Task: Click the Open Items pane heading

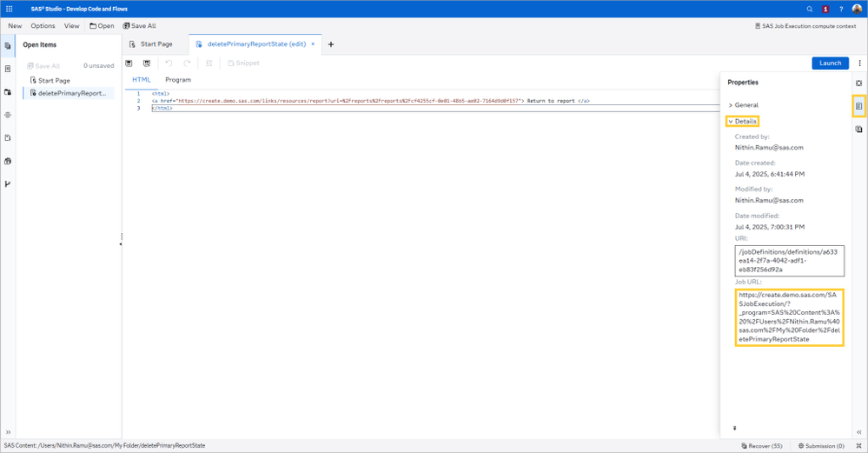Action: [x=40, y=45]
